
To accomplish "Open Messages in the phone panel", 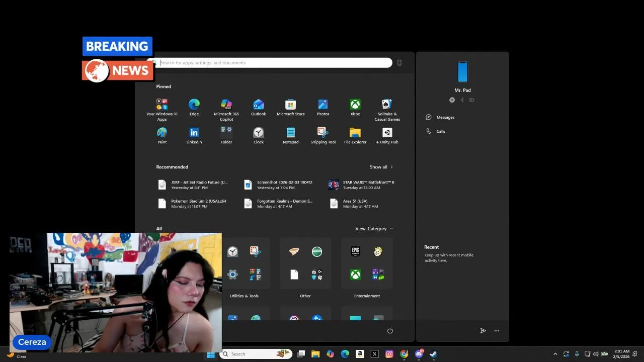I will (x=441, y=117).
